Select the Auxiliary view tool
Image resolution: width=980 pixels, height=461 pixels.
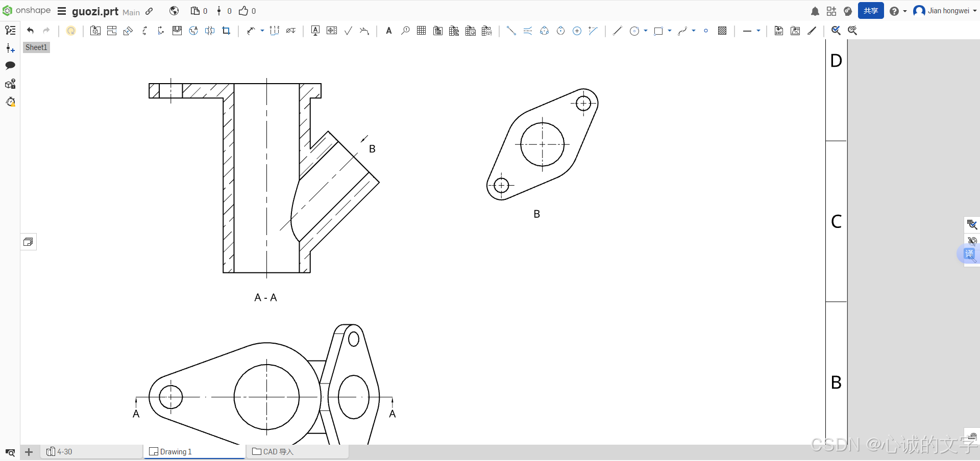128,31
